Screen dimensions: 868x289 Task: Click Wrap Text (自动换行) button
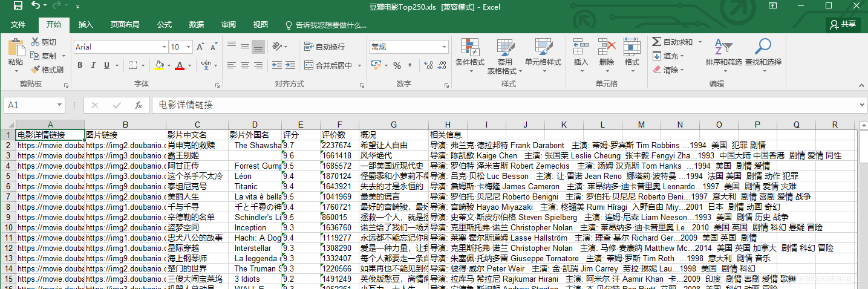(325, 47)
